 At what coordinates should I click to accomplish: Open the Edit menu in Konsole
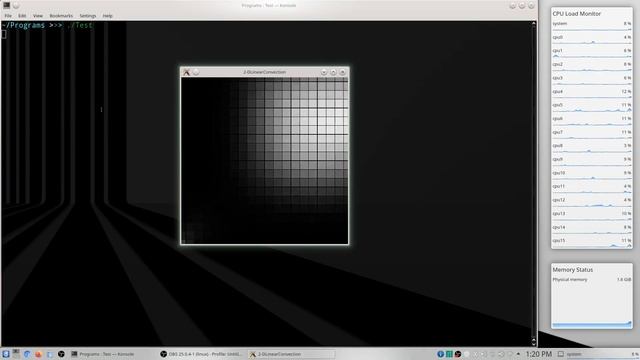click(x=22, y=16)
